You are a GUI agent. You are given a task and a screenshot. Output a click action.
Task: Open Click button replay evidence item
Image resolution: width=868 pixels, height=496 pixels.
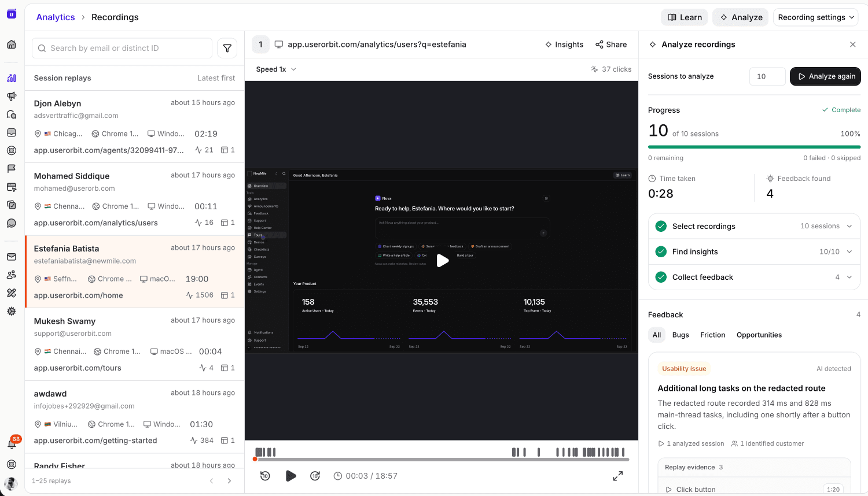(754, 489)
